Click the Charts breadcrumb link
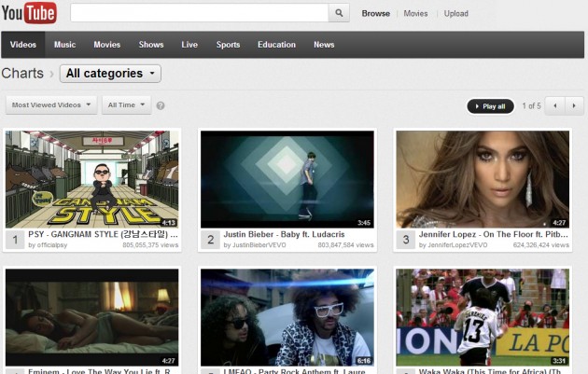 (x=22, y=73)
